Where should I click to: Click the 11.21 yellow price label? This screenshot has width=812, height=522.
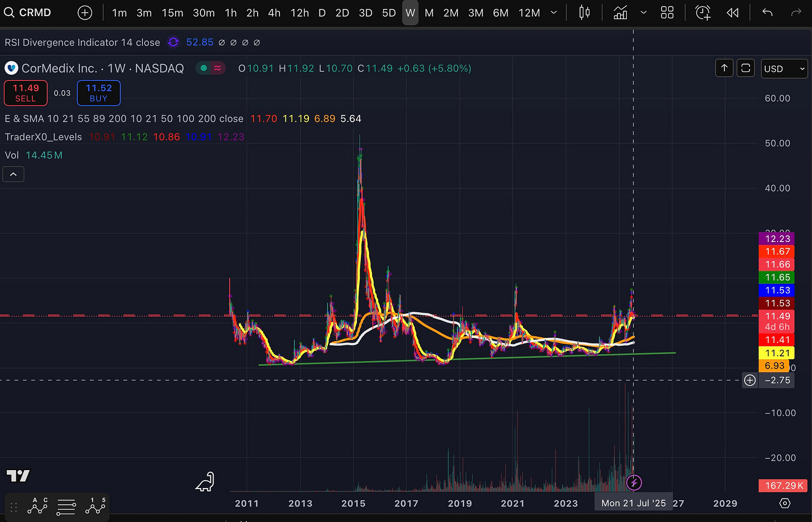pos(777,353)
